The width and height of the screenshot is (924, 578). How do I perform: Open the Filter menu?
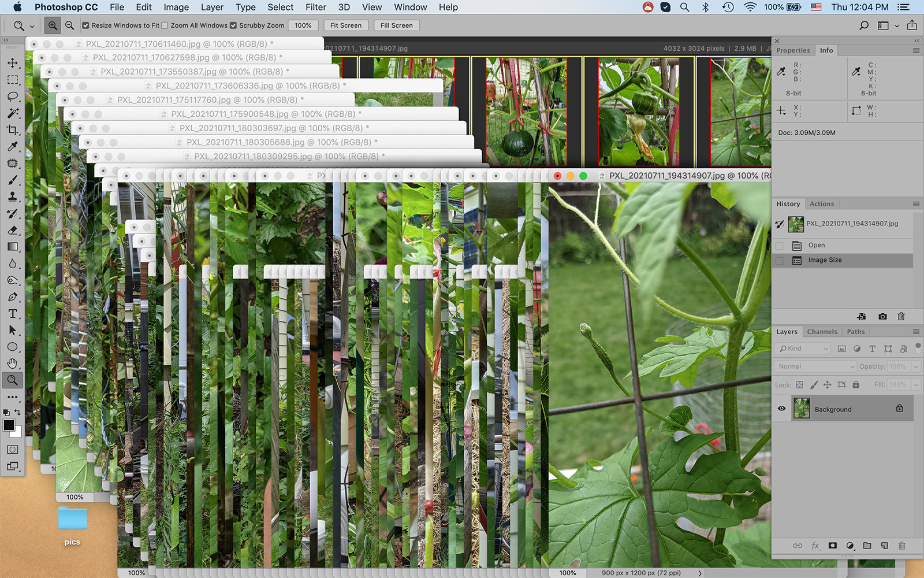click(315, 7)
